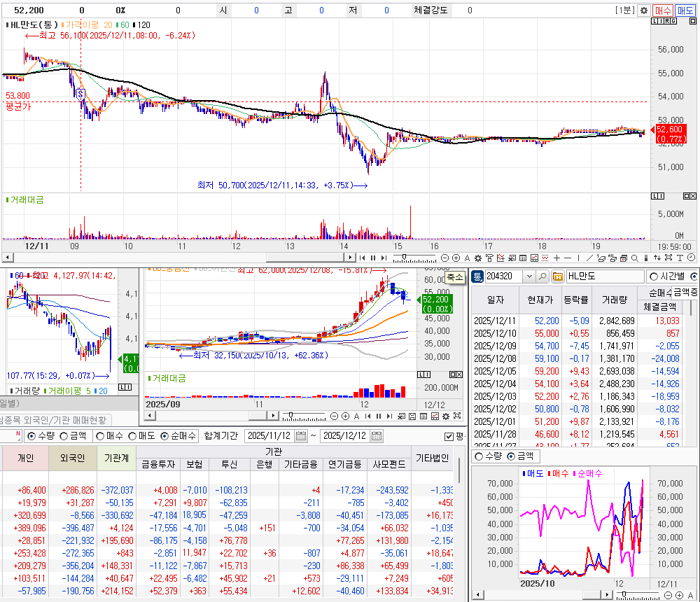Select the paint-roller style tool
This screenshot has height=602, width=700.
(489, 258)
